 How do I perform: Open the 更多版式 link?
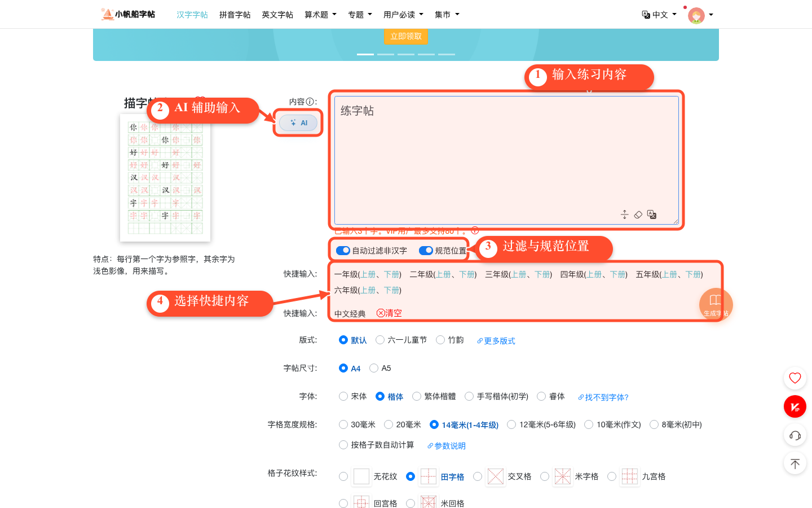[496, 341]
